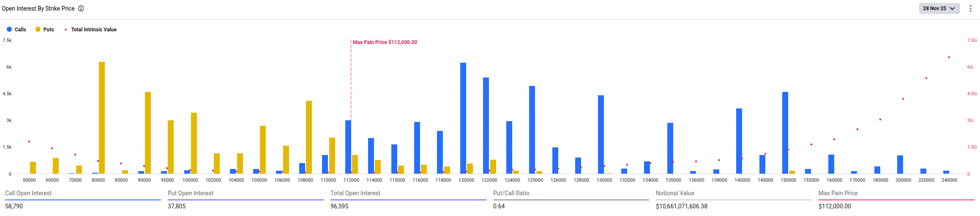The image size is (980, 216).
Task: Click the intrinsic value point at strike 240000
Action: pyautogui.click(x=949, y=57)
